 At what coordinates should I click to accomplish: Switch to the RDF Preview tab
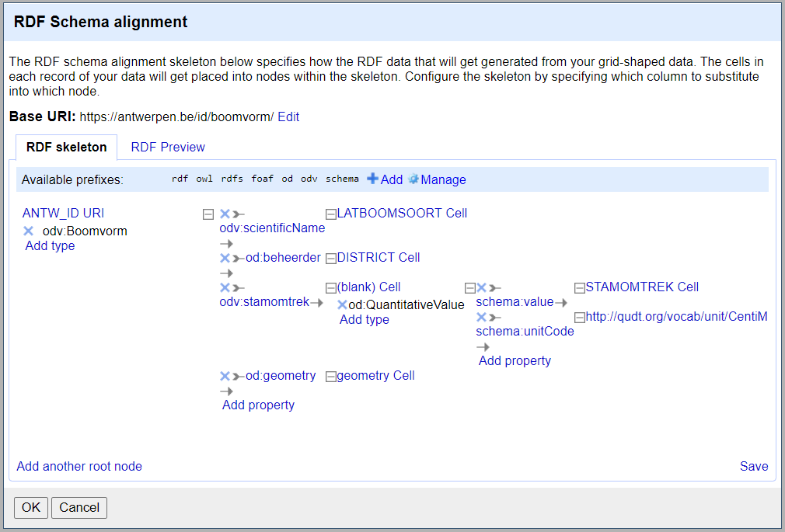pyautogui.click(x=168, y=147)
